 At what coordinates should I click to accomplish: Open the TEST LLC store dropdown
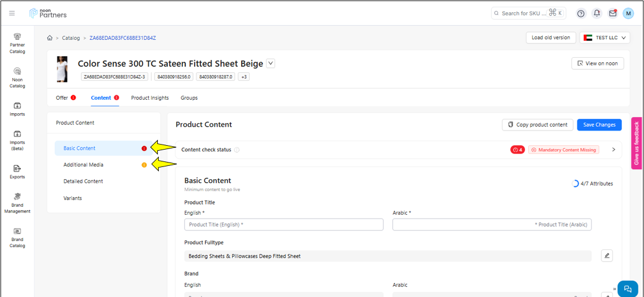coord(605,38)
